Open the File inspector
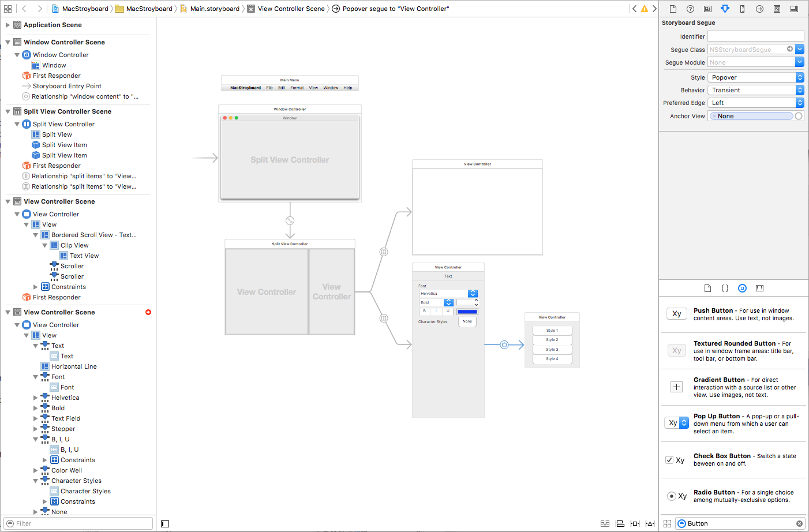 tap(673, 9)
